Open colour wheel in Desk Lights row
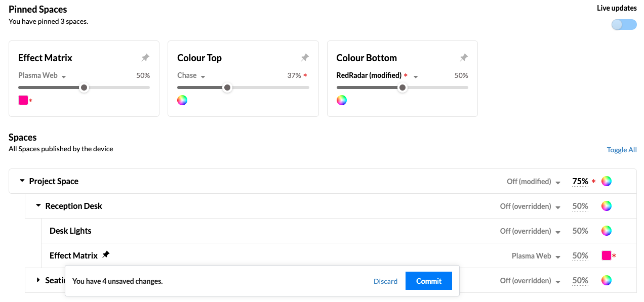 (607, 231)
